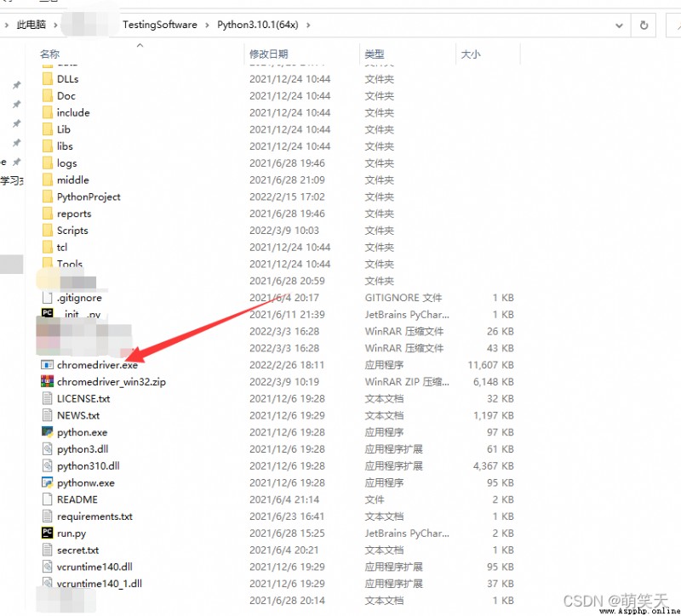Click the run.py PyCharm icon
Image resolution: width=681 pixels, height=616 pixels.
[x=47, y=533]
